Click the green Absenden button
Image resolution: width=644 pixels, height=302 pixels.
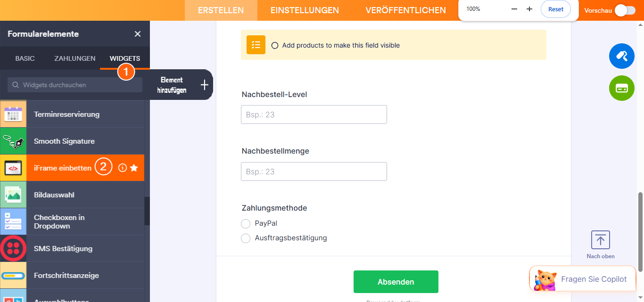point(396,281)
